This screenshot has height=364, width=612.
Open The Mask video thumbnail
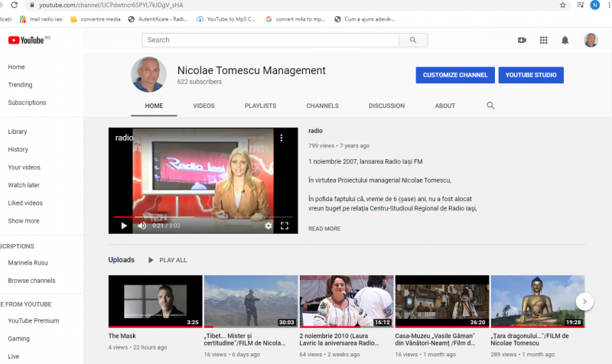tap(155, 301)
